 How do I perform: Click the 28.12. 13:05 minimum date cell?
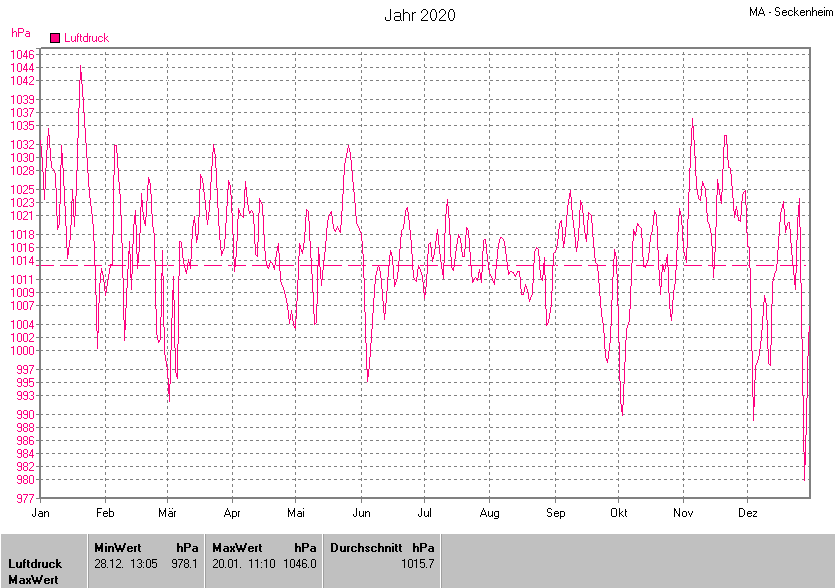[x=125, y=564]
